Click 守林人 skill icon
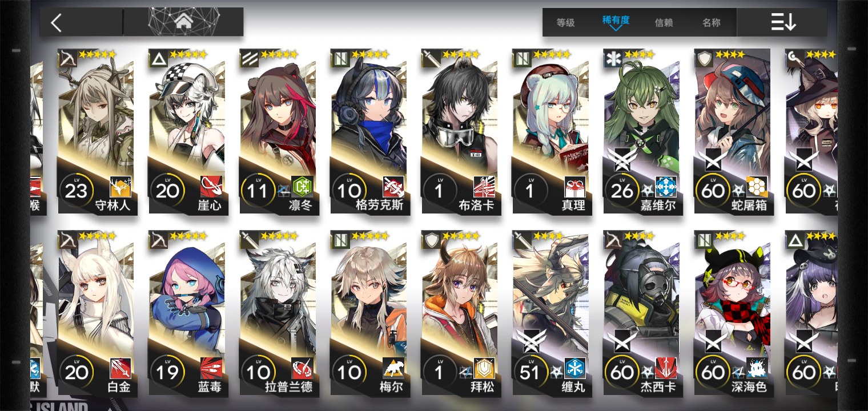The height and width of the screenshot is (411, 868). pos(120,187)
